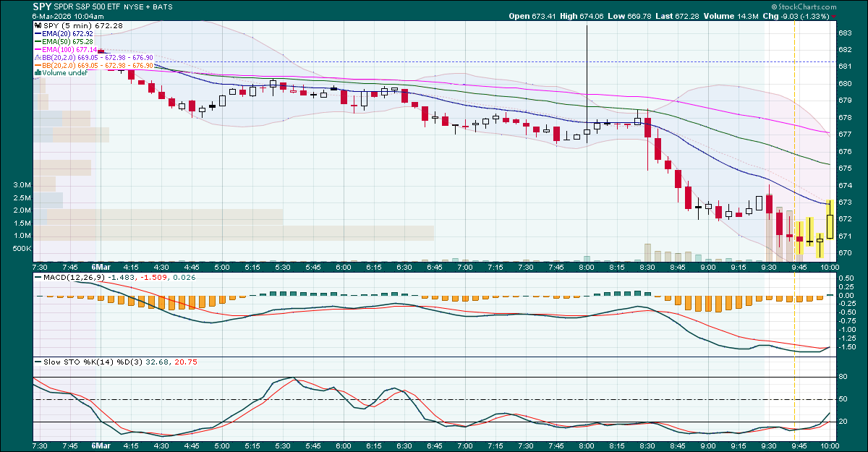
Task: Click the red down-arrow next to Chg
Action: point(834,16)
